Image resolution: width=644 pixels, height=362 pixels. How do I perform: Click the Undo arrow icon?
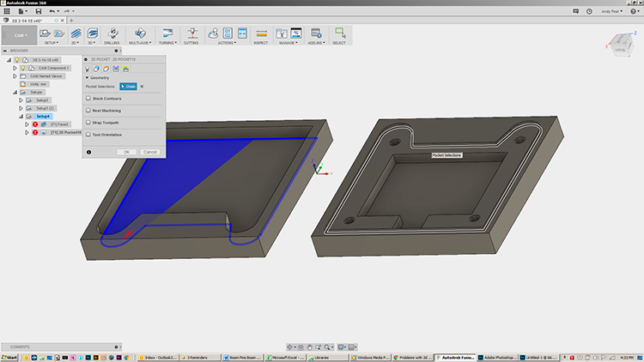pos(52,11)
